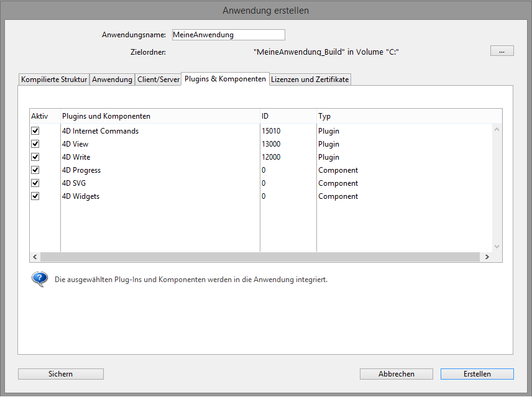The image size is (532, 397).
Task: Disable the 4D Write plugin checkbox
Action: [35, 157]
